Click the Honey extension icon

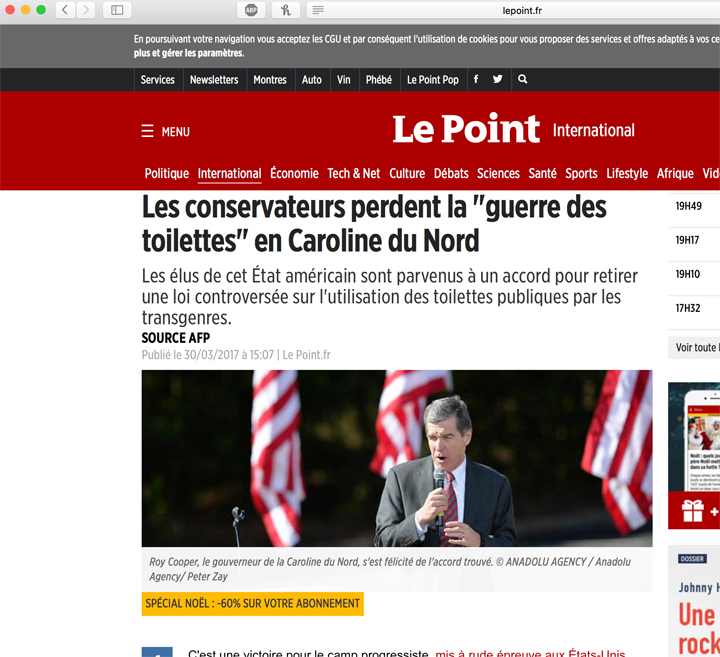click(x=284, y=10)
